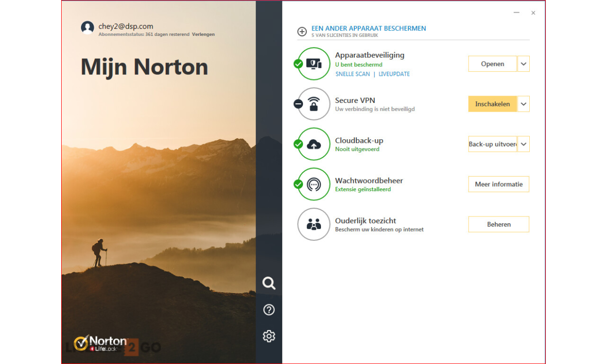Screen dimensions: 607x364
Task: Click the Verlengen subscription renewal link
Action: coord(203,34)
